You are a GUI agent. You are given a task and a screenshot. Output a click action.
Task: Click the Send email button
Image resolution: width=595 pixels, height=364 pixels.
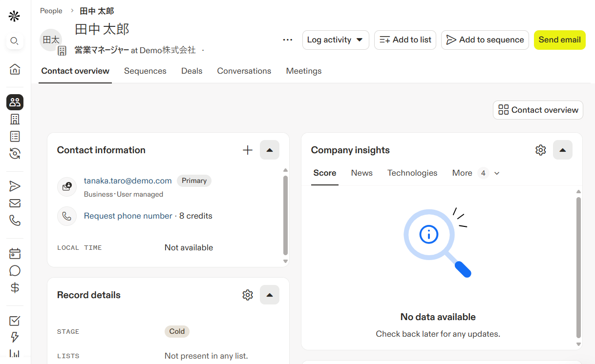(x=559, y=40)
